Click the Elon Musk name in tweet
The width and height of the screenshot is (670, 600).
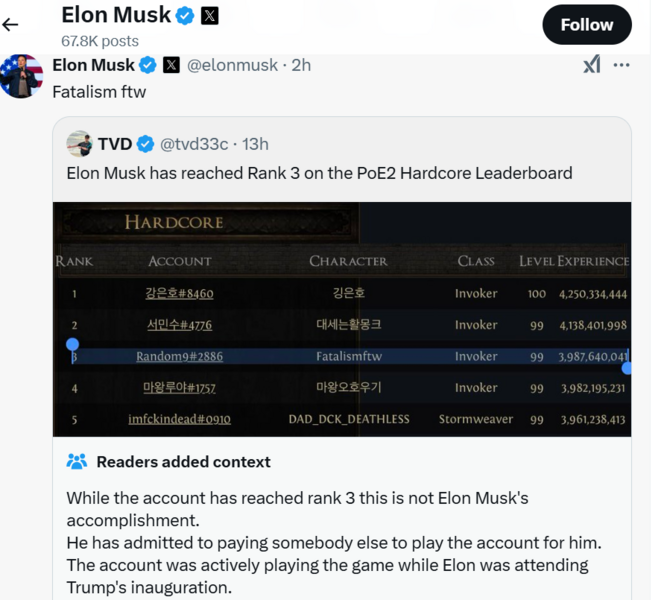pyautogui.click(x=93, y=65)
